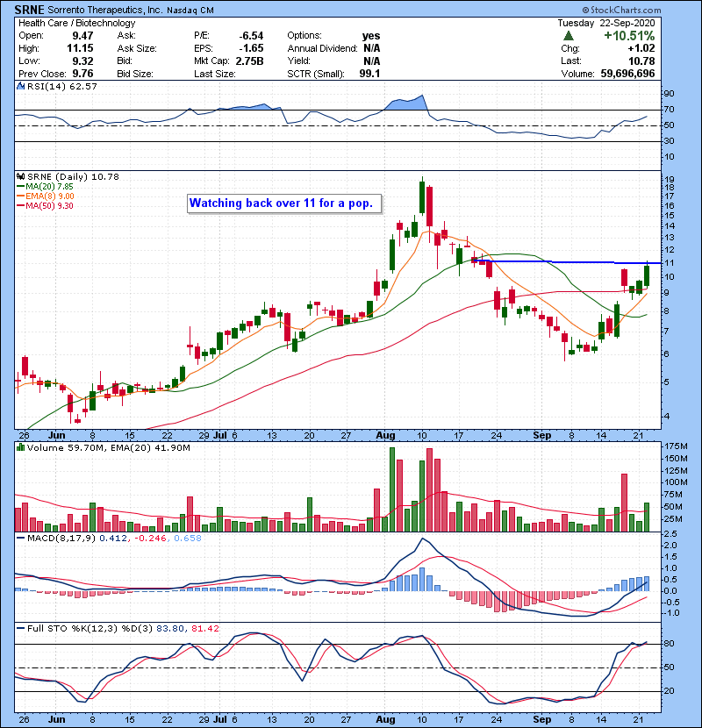Viewport: 702px width, 728px height.
Task: Select the Health Care / Biotechnology sector text
Action: click(76, 23)
